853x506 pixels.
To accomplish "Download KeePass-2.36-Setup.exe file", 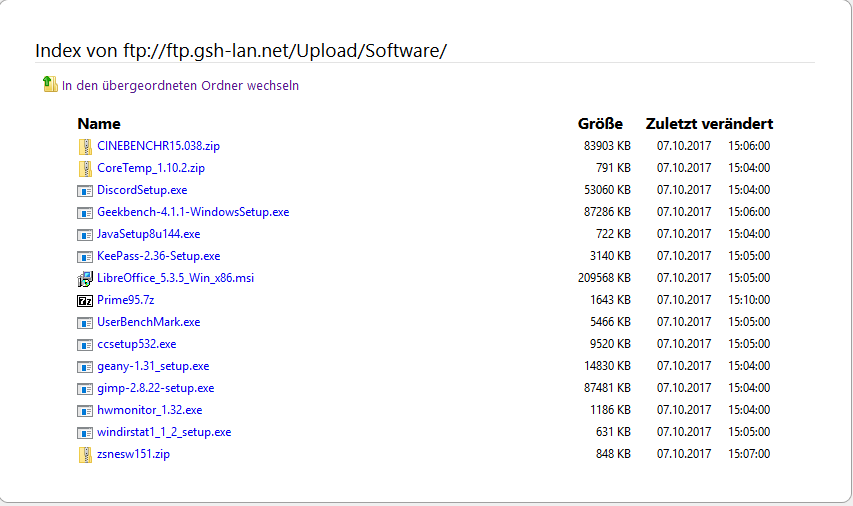I will 158,256.
